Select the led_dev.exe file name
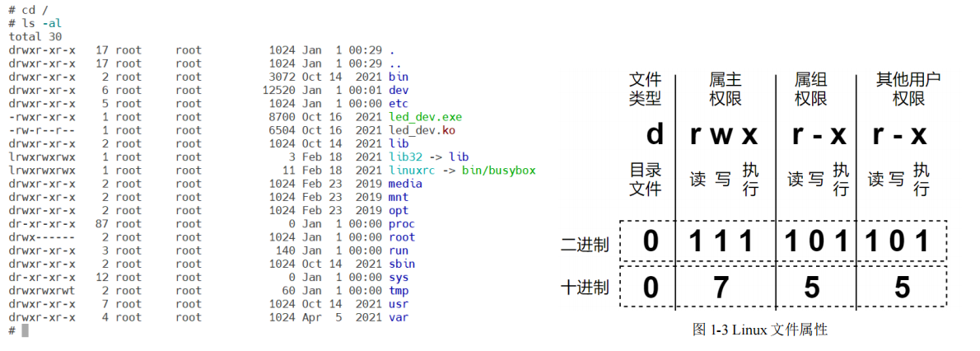This screenshot has height=351, width=980. pos(425,117)
